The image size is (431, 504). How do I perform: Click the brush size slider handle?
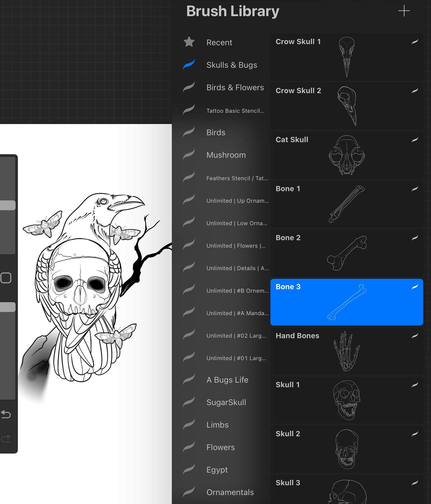tap(8, 205)
